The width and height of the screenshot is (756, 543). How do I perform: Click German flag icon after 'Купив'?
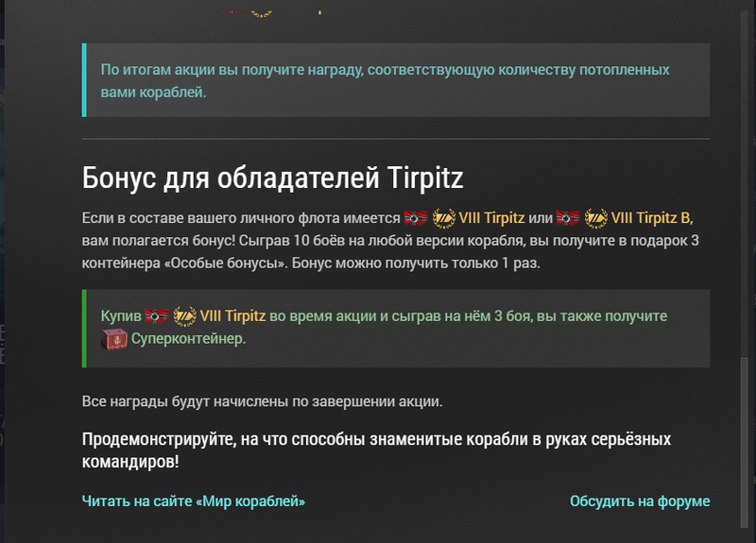pos(157,316)
